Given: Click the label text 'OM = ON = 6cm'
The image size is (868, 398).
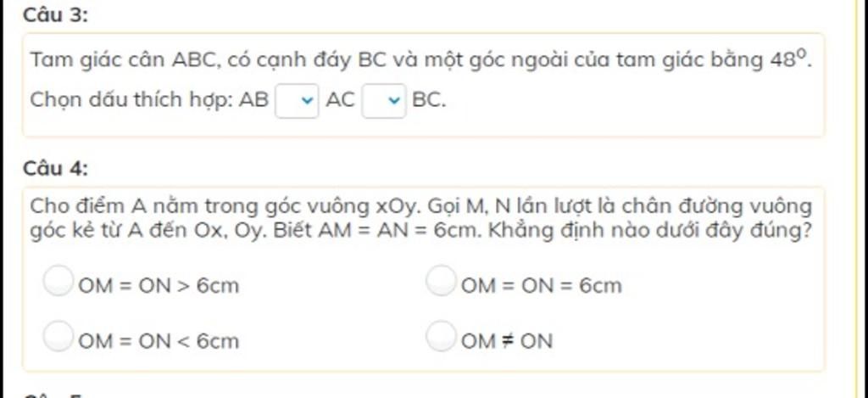Looking at the screenshot, I should 542,286.
